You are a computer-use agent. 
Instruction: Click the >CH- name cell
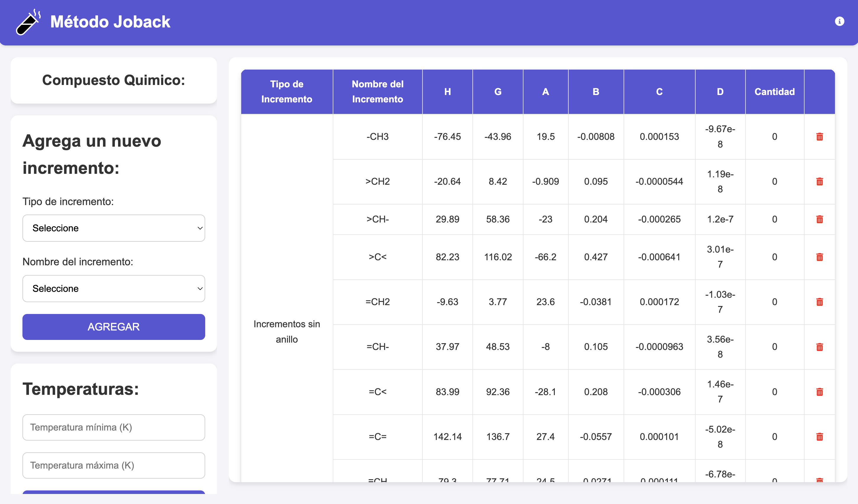point(378,219)
